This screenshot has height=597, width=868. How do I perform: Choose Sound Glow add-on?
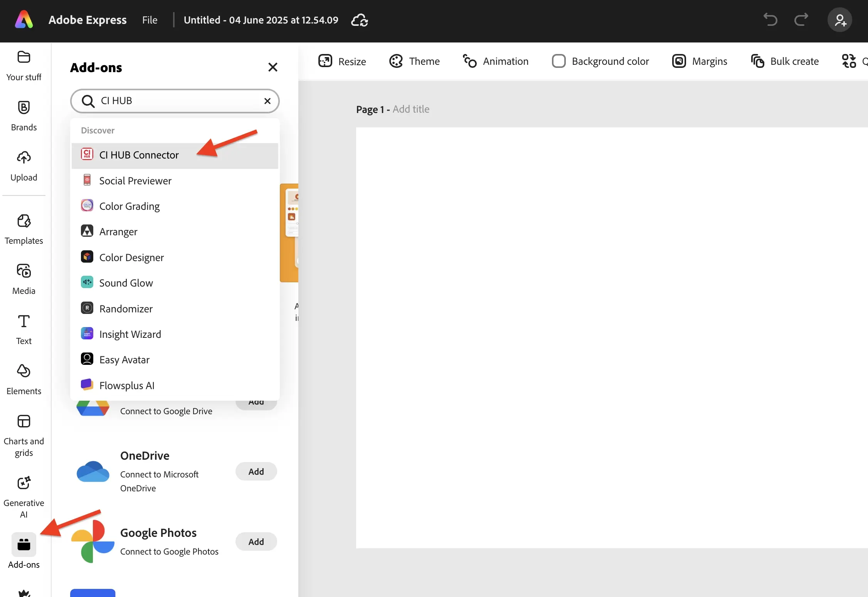click(175, 283)
